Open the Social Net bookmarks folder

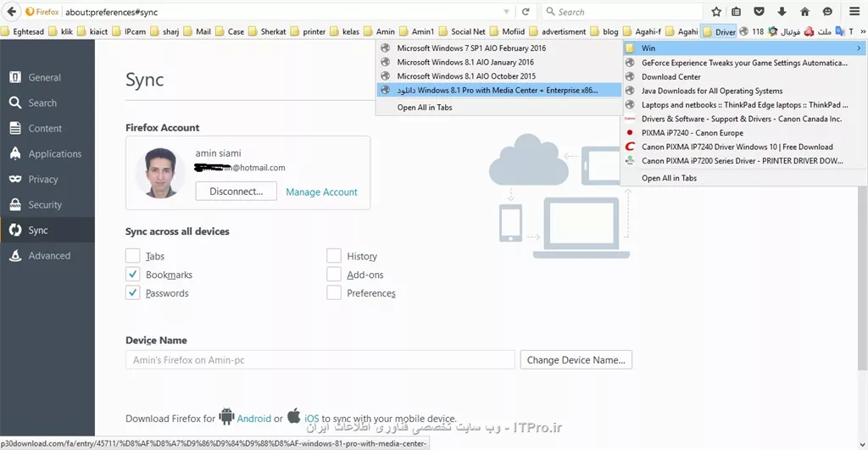(462, 31)
